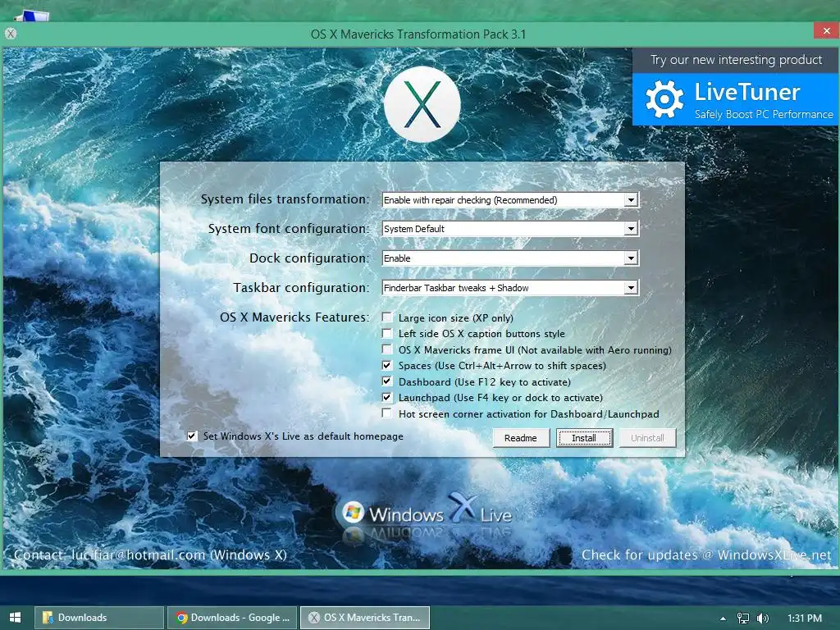Open System files transformation dropdown arrow
Image resolution: width=840 pixels, height=630 pixels.
631,200
